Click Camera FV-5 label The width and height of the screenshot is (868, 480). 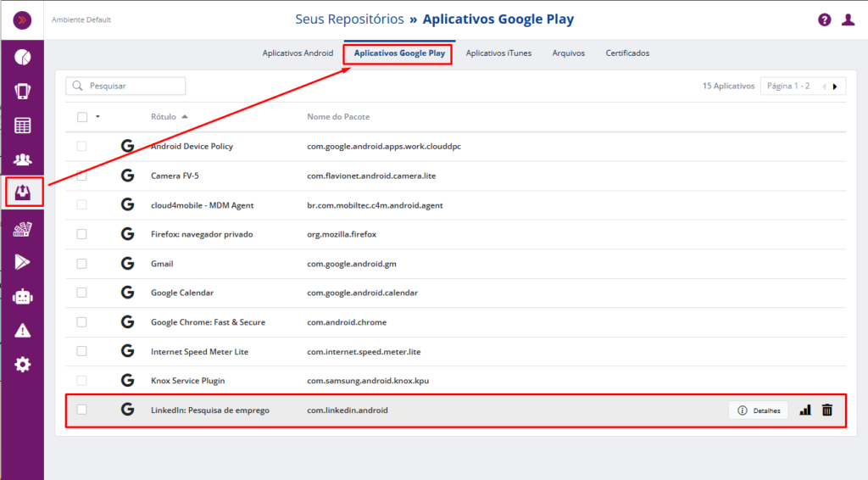[x=175, y=176]
